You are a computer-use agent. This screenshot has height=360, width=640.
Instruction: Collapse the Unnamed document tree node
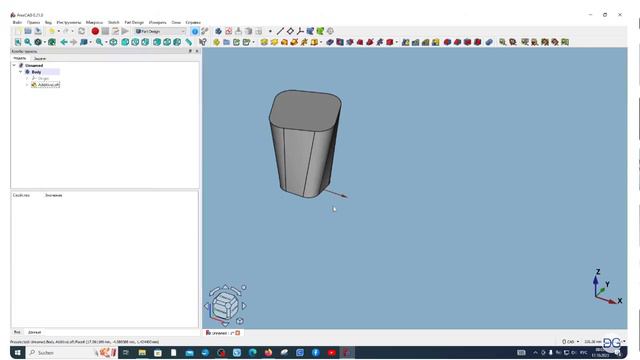(x=14, y=65)
